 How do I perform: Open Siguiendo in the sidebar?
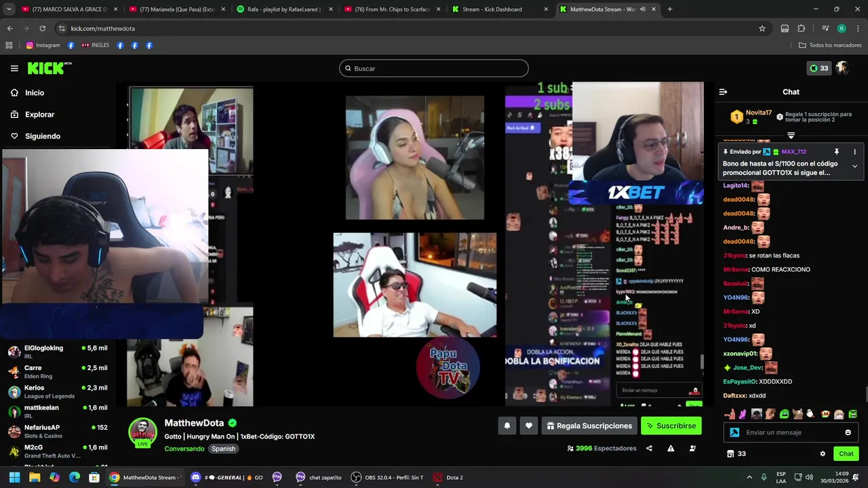click(x=42, y=136)
